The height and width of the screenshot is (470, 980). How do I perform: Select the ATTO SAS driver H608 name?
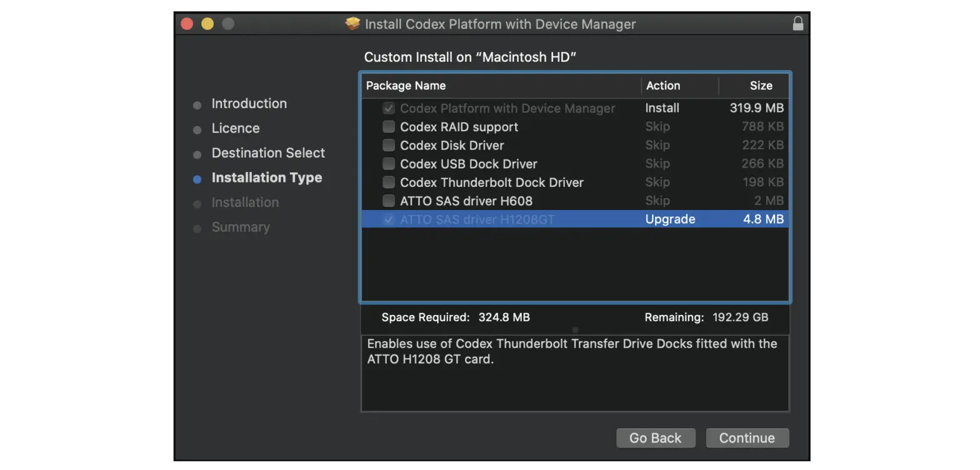tap(466, 201)
